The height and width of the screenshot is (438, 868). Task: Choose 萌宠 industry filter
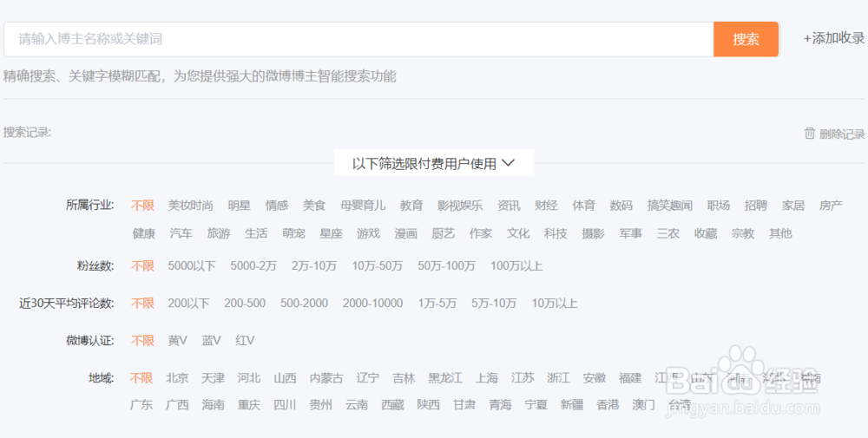pyautogui.click(x=293, y=233)
